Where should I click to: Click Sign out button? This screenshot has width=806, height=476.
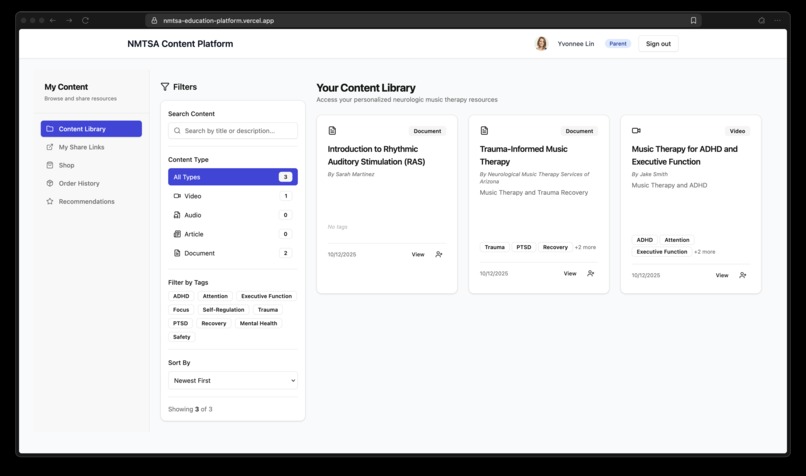pos(658,44)
